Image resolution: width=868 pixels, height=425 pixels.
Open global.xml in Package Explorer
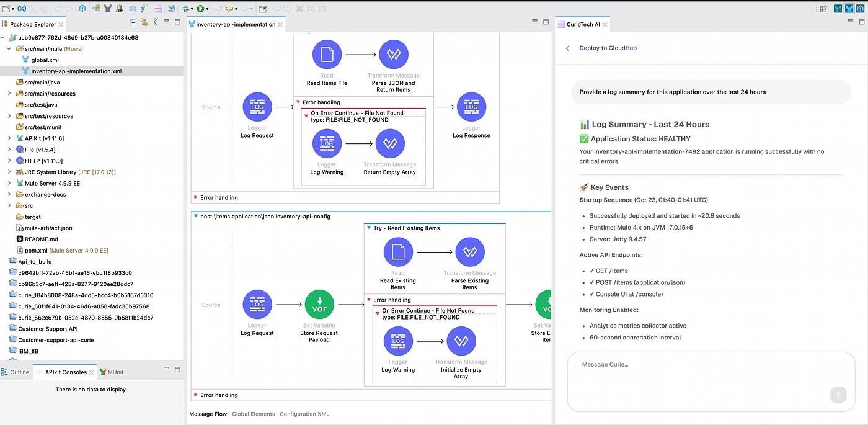click(45, 60)
